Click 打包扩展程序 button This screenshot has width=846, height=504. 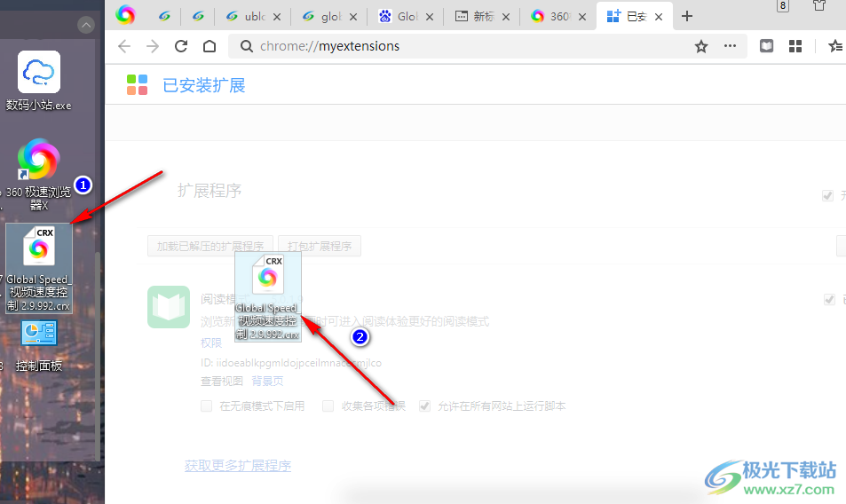coord(320,247)
